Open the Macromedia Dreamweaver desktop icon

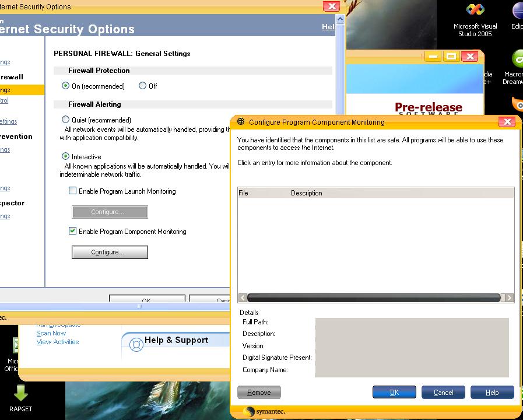click(x=514, y=68)
